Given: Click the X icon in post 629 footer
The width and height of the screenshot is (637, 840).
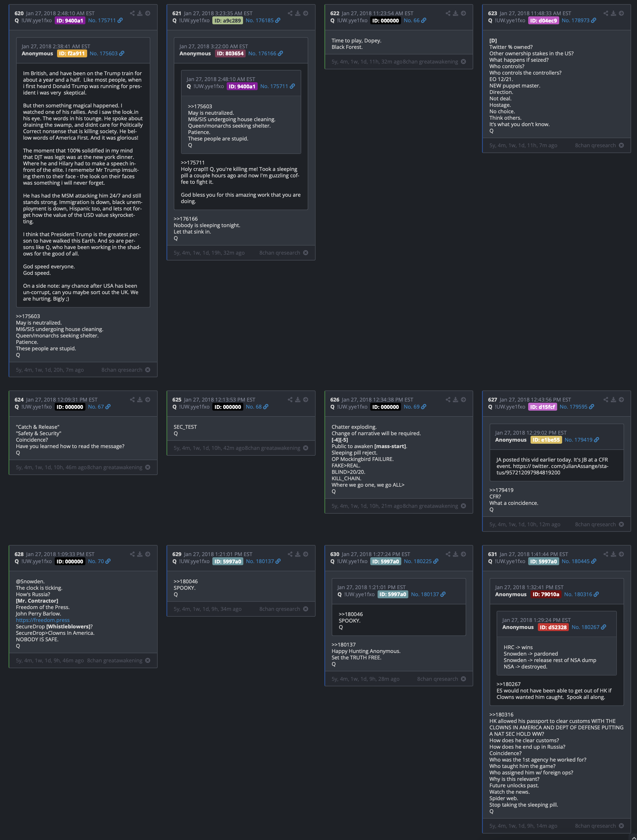Looking at the screenshot, I should (x=306, y=609).
